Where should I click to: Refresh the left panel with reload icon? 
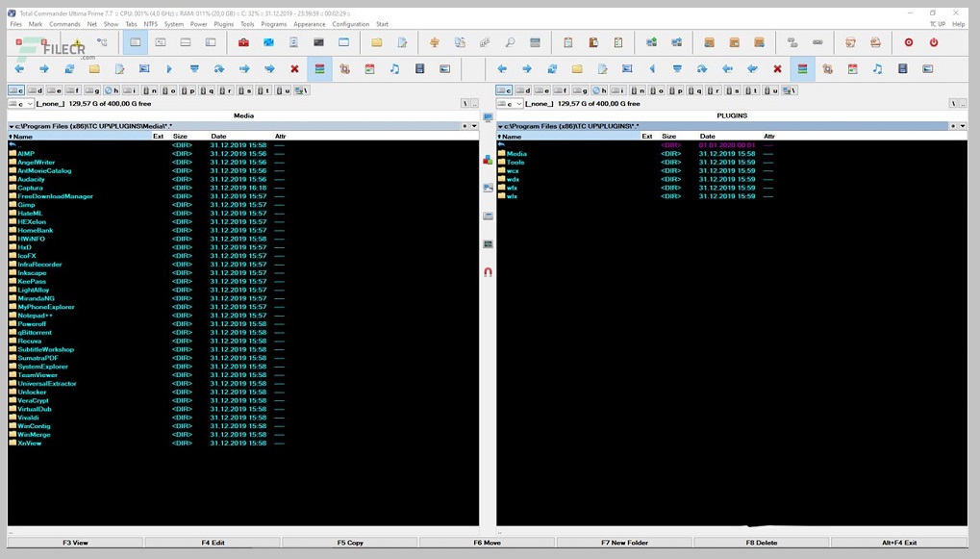coord(69,68)
